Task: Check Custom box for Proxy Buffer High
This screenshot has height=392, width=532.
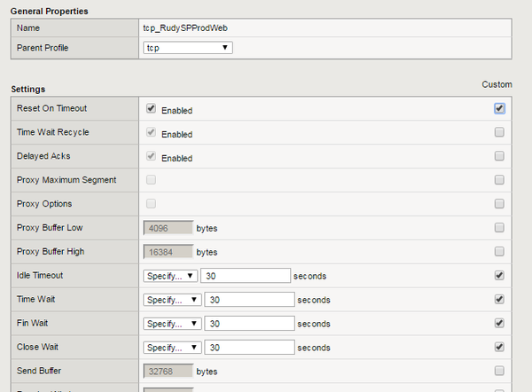Action: tap(500, 252)
